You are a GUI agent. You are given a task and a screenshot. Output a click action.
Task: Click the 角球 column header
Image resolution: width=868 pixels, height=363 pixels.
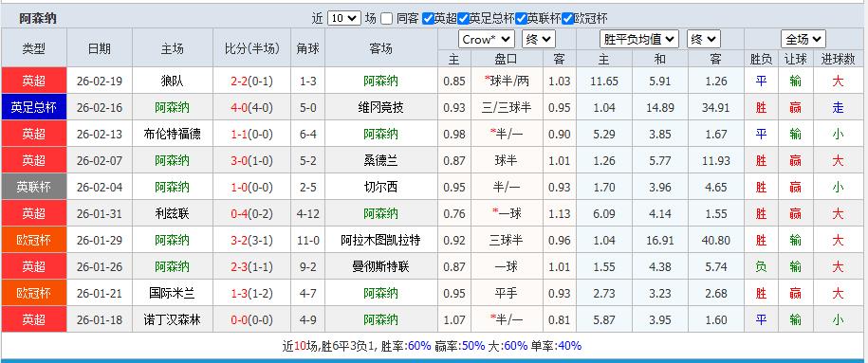(307, 48)
